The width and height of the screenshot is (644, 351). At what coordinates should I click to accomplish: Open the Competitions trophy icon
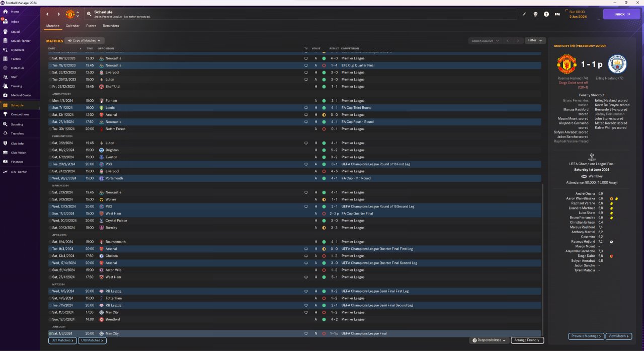pos(5,114)
